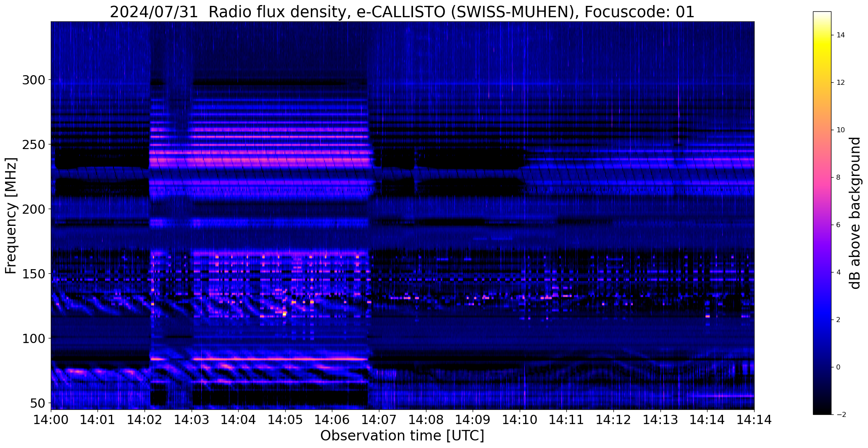Click the 14:09 time tick label
The width and height of the screenshot is (868, 448).
(x=473, y=420)
